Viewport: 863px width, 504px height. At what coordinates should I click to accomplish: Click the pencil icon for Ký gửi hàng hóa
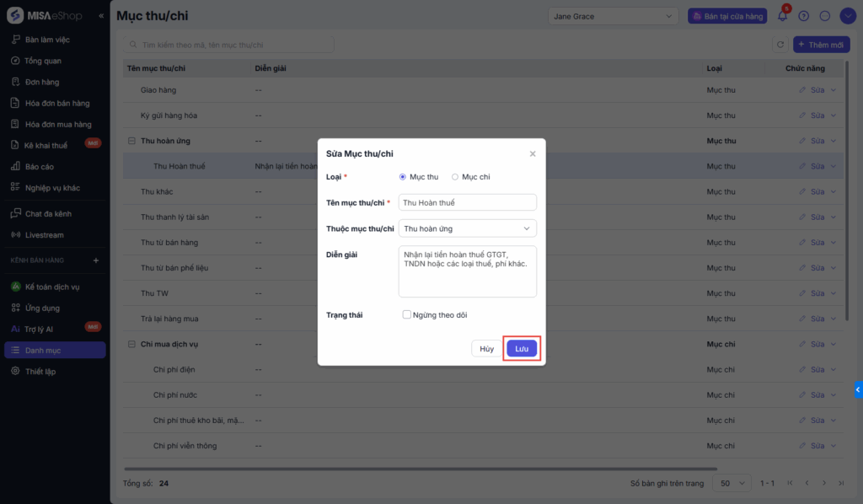tap(802, 115)
